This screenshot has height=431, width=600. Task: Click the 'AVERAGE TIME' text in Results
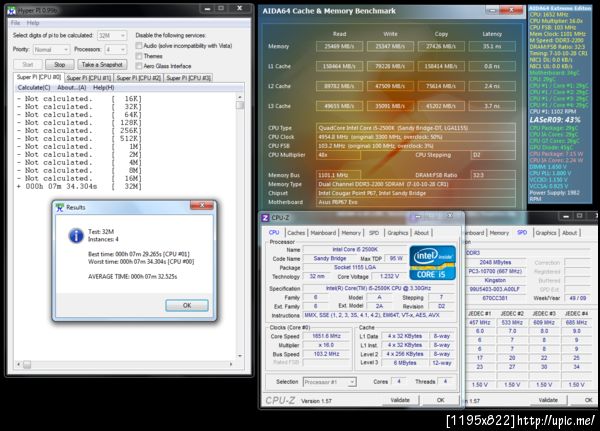pos(132,276)
